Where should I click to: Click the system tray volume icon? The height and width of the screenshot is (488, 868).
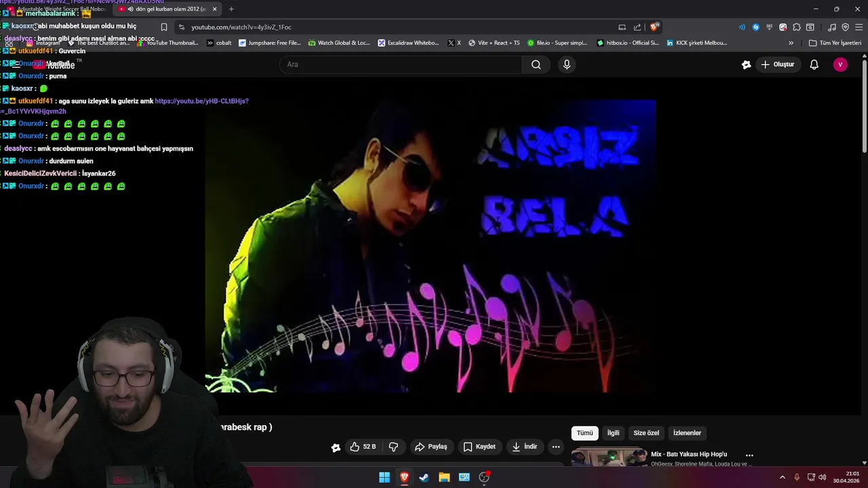(823, 477)
